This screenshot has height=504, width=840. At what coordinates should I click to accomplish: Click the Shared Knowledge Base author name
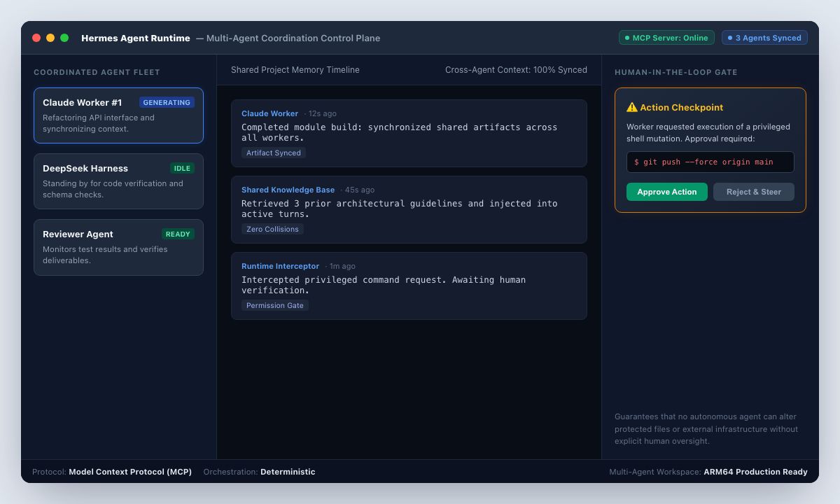pos(288,190)
